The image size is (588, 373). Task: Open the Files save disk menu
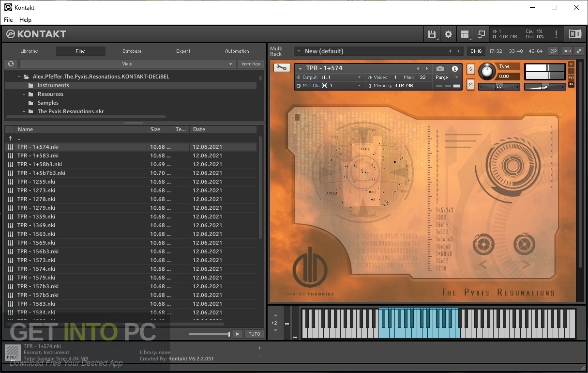[x=432, y=34]
